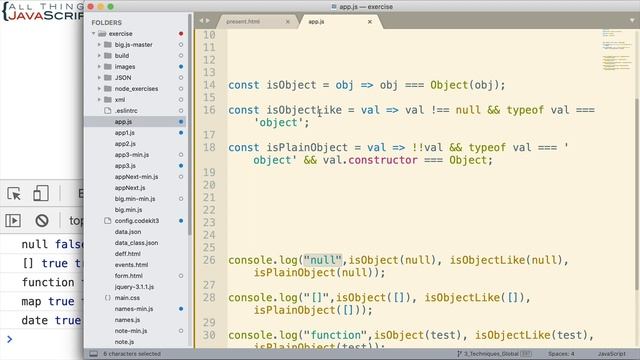Click the inspect element cursor icon in DevTools
The width and height of the screenshot is (640, 360).
(x=14, y=193)
